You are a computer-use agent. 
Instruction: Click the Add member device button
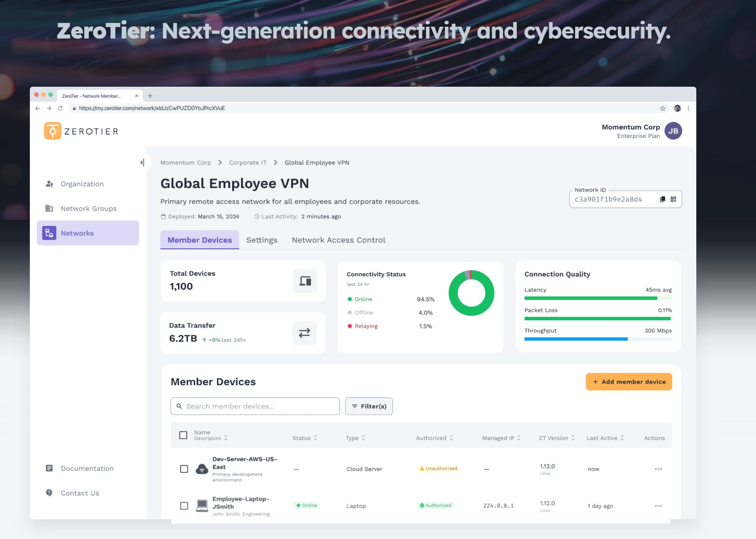tap(629, 382)
